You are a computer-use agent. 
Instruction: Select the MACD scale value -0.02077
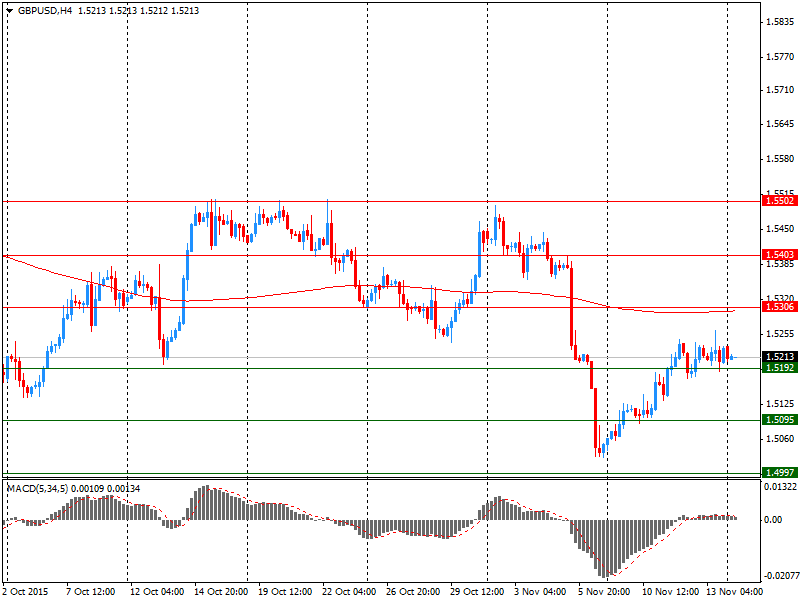pyautogui.click(x=781, y=576)
